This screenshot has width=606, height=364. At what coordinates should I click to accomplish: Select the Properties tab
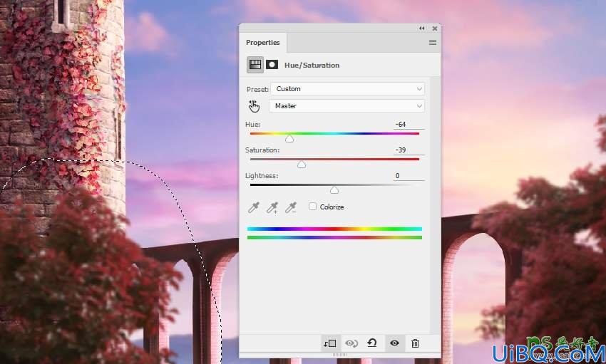(263, 43)
